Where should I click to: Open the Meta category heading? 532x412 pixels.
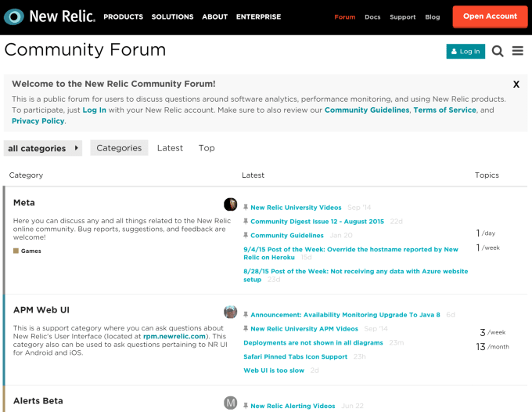coord(24,203)
